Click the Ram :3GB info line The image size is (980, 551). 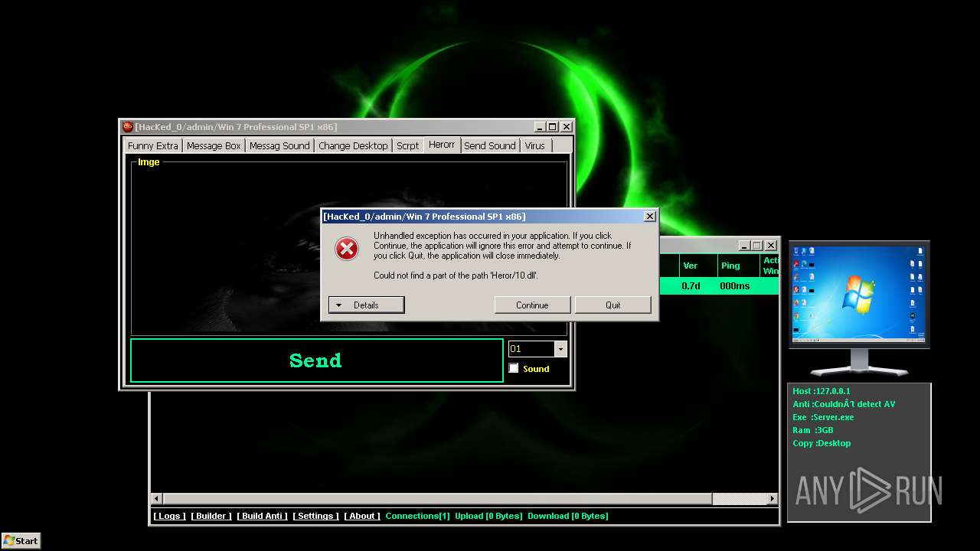(812, 430)
